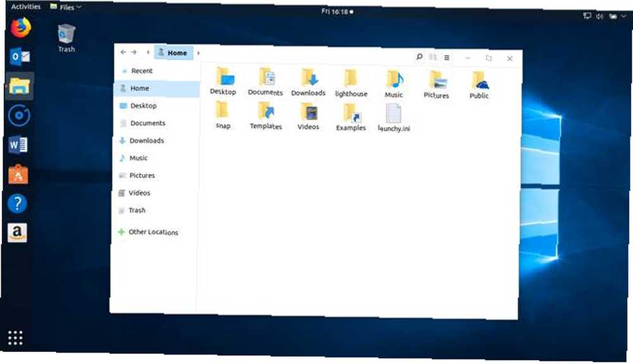Open Ubuntu Software store in dock
Screen dimensions: 633x364
tap(18, 174)
